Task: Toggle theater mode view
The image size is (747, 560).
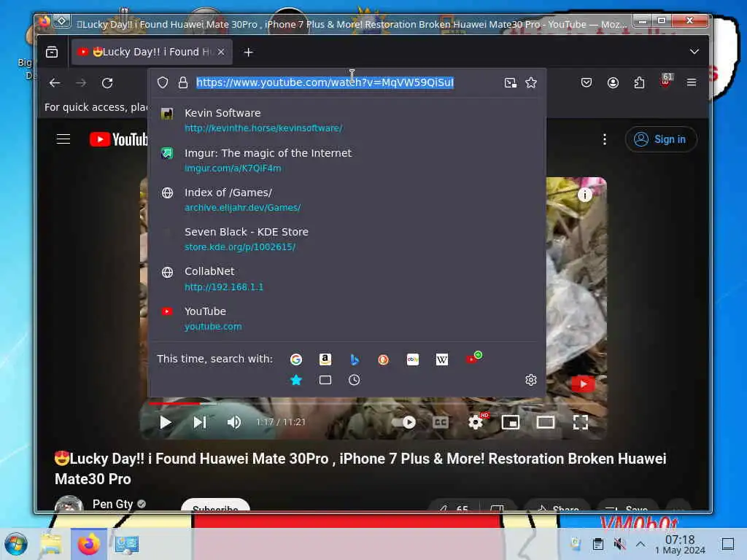Action: click(546, 422)
